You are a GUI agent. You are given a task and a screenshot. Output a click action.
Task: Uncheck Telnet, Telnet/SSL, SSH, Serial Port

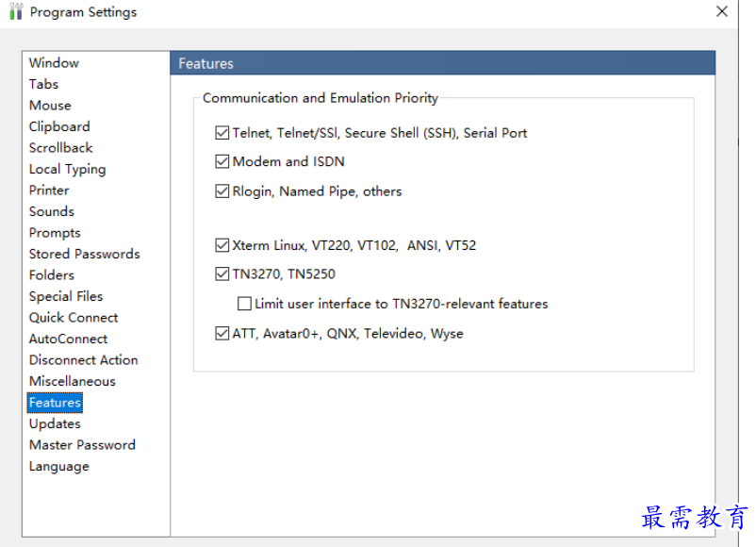coord(222,133)
